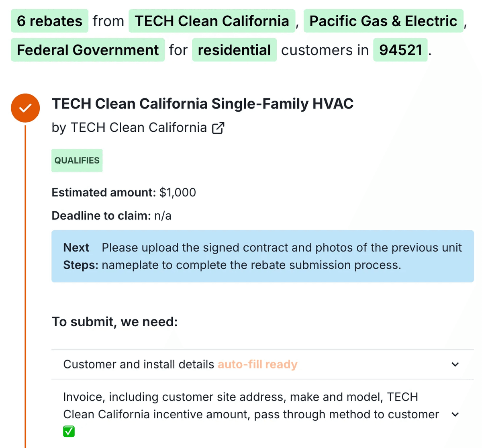
Task: Click the green QUALIFIES status badge
Action: (77, 161)
